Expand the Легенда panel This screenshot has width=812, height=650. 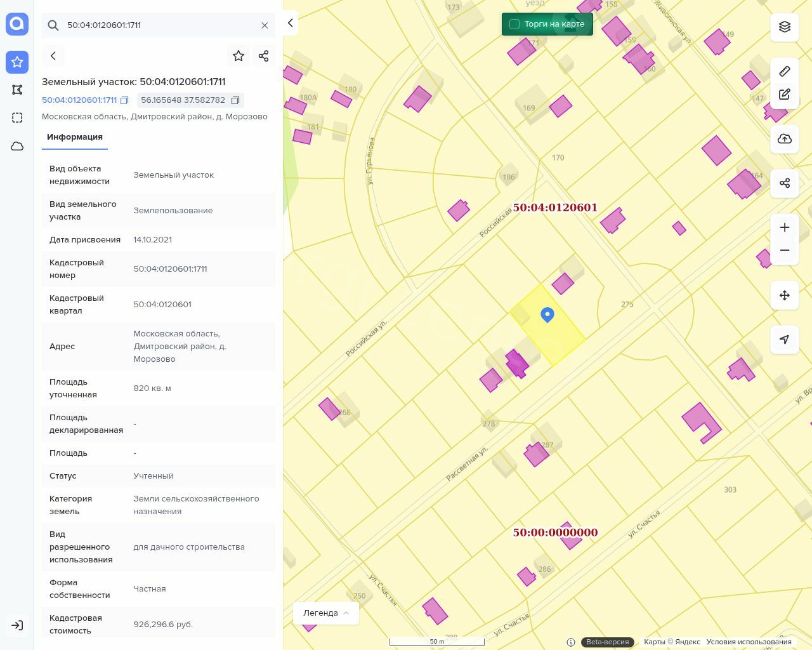[x=326, y=613]
